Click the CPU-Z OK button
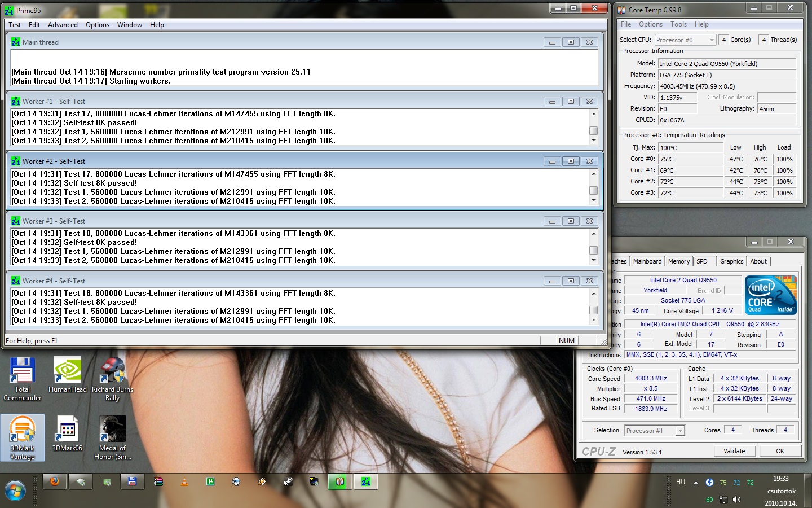812x508 pixels. (780, 451)
